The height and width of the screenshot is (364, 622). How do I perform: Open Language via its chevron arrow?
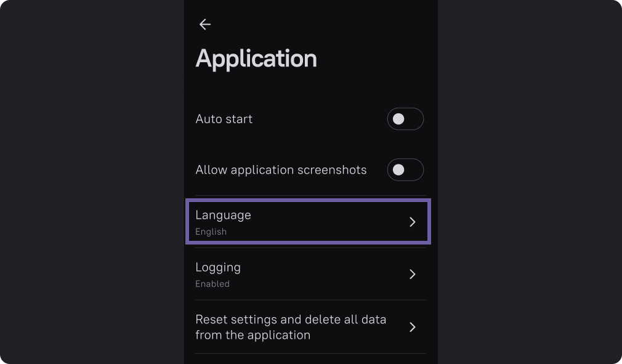(x=413, y=222)
